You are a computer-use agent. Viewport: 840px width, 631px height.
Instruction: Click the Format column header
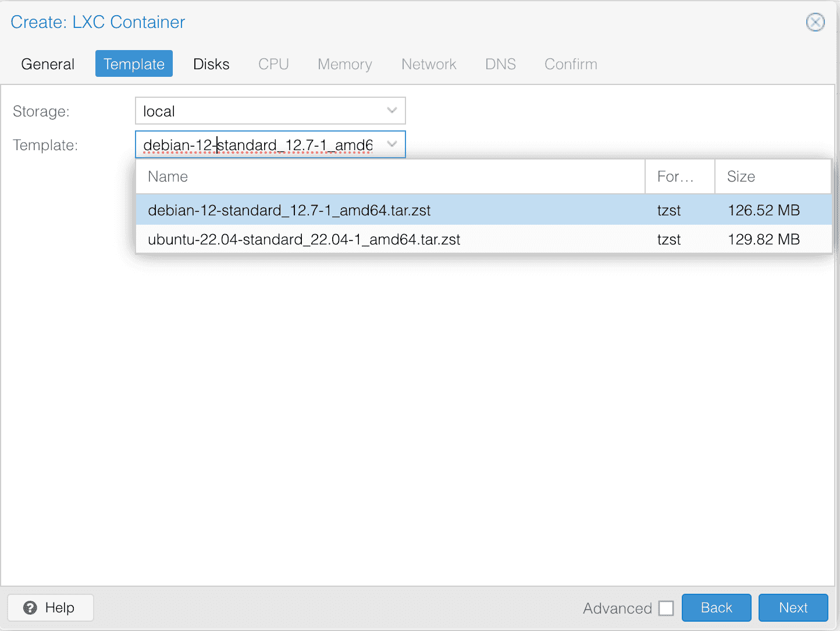[679, 176]
